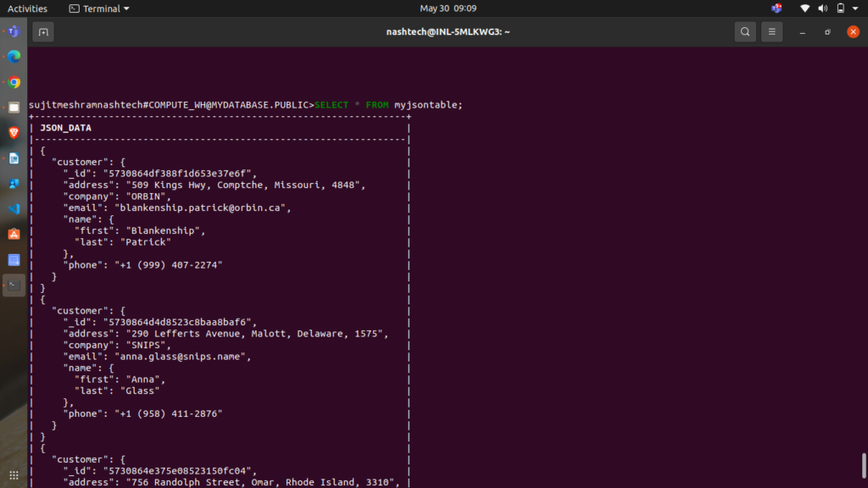Launch Visual Studio Code from dock
Screen dimensions: 868x488
(x=14, y=208)
